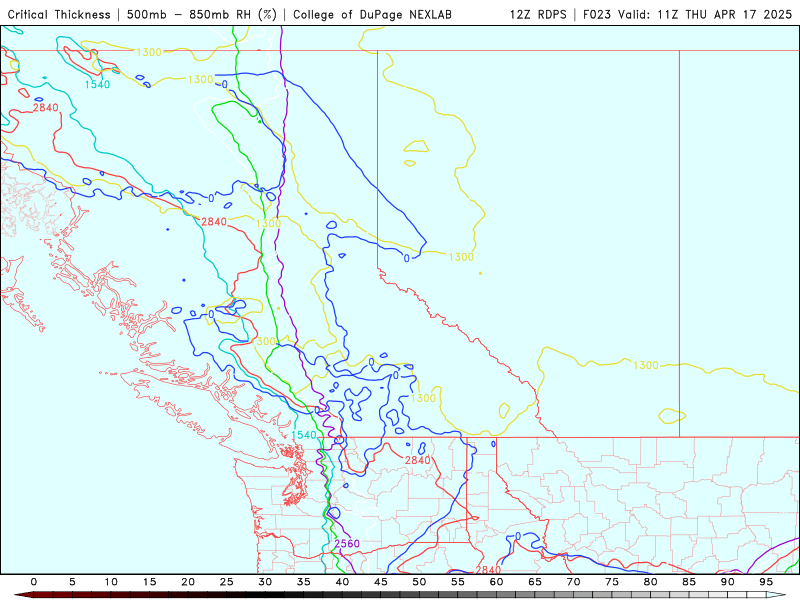Click the "45" colorbar number
This screenshot has width=800, height=600.
click(x=381, y=582)
